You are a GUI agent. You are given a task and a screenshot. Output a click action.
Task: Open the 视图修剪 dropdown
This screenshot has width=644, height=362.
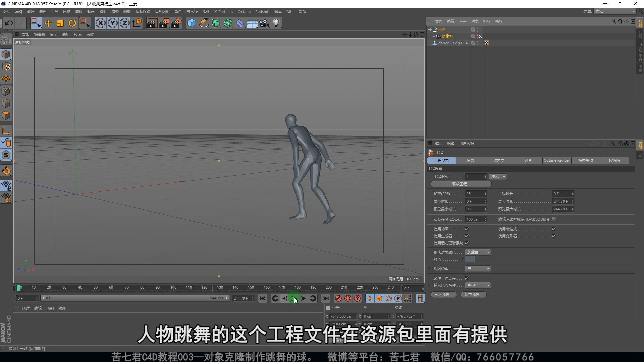478,269
